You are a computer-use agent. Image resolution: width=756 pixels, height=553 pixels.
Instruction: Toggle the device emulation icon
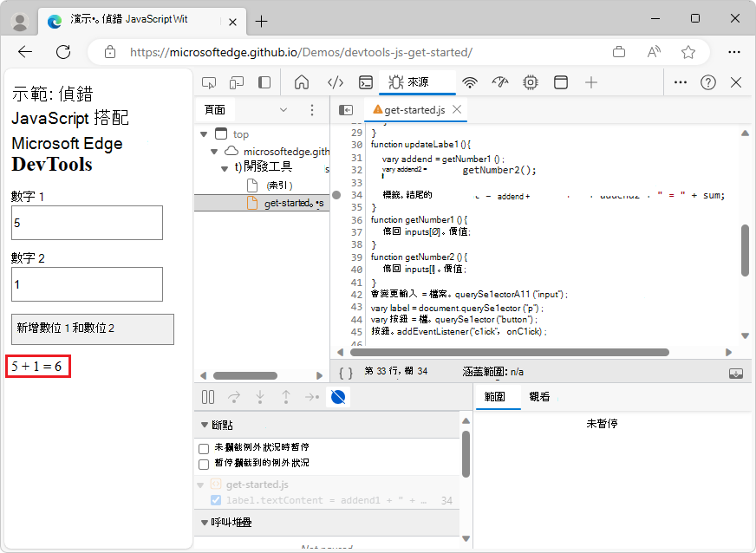coord(236,81)
